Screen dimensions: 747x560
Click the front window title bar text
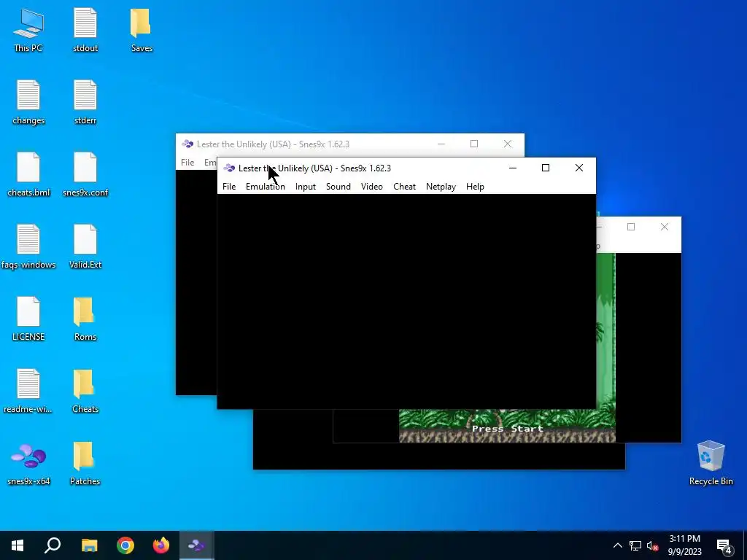(x=314, y=168)
